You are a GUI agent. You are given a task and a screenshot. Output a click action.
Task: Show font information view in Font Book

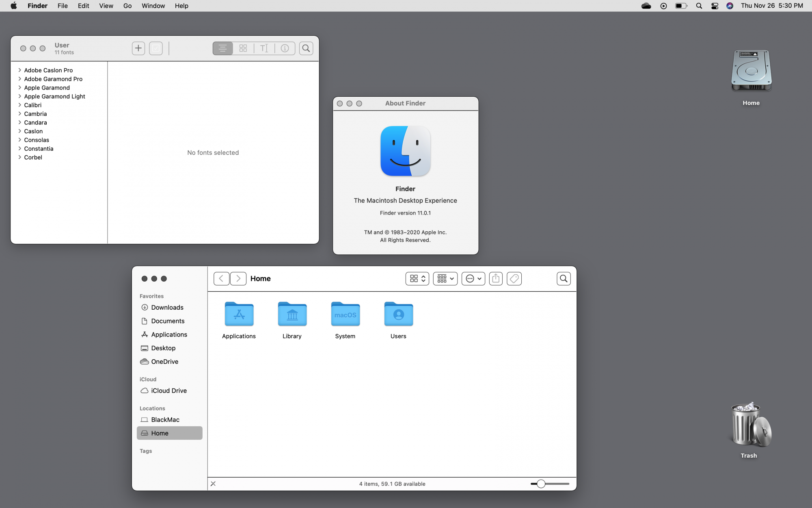(x=285, y=48)
